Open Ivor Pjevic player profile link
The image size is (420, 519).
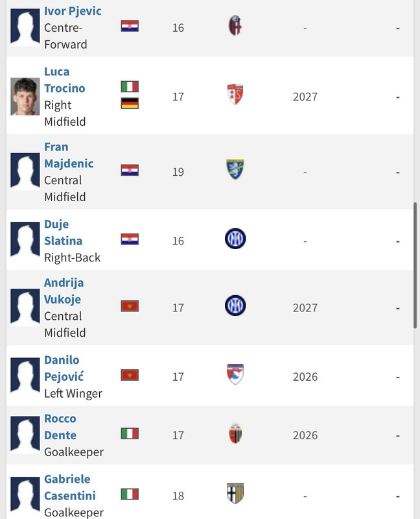coord(73,11)
